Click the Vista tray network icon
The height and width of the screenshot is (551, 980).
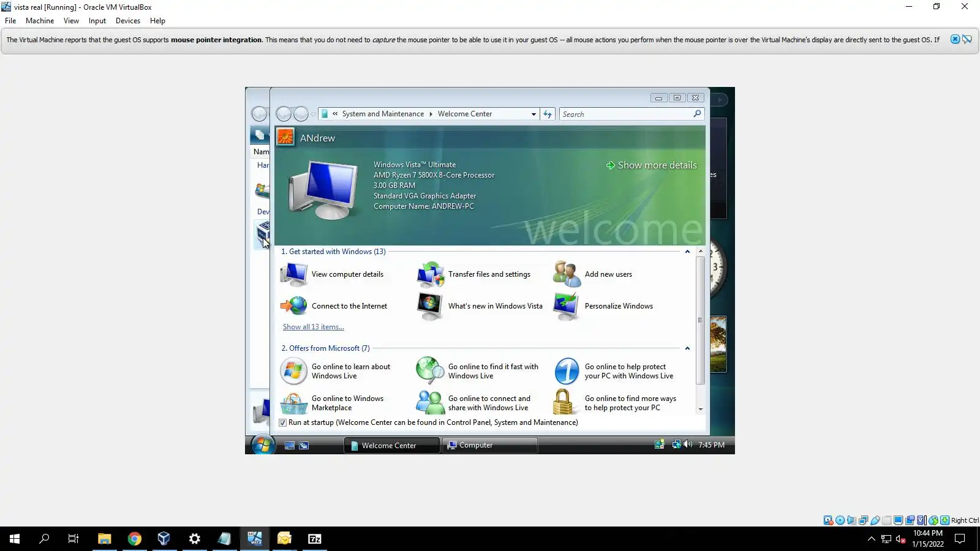(676, 444)
